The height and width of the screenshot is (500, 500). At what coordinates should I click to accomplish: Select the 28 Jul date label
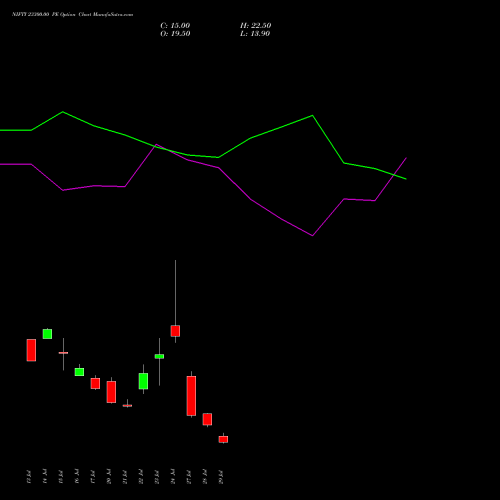click(x=204, y=477)
